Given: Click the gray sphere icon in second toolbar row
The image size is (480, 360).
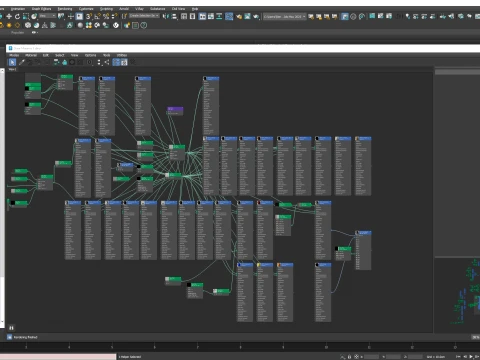Looking at the screenshot, I should [x=80, y=25].
